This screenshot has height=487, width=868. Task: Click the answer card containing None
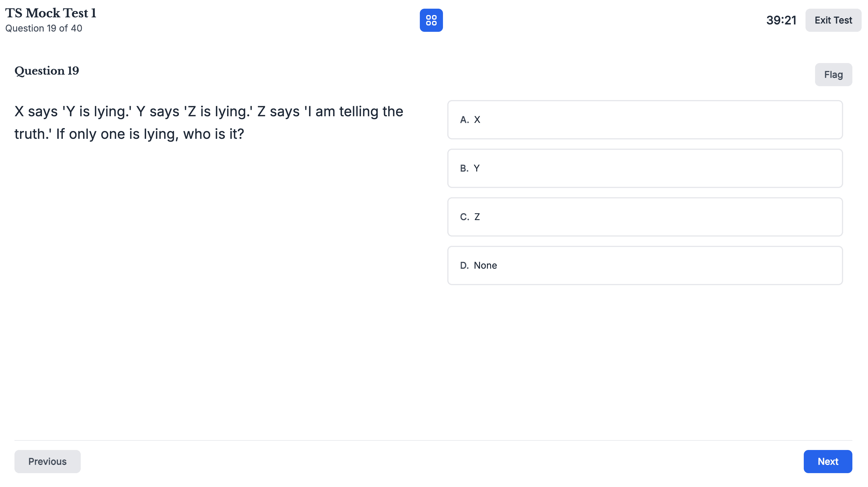coord(645,265)
